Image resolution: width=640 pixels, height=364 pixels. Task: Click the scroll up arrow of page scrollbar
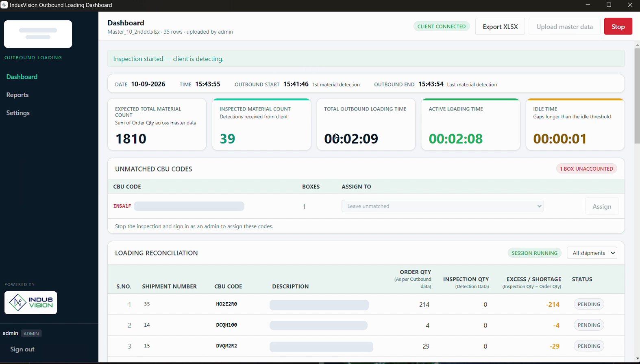pyautogui.click(x=637, y=45)
